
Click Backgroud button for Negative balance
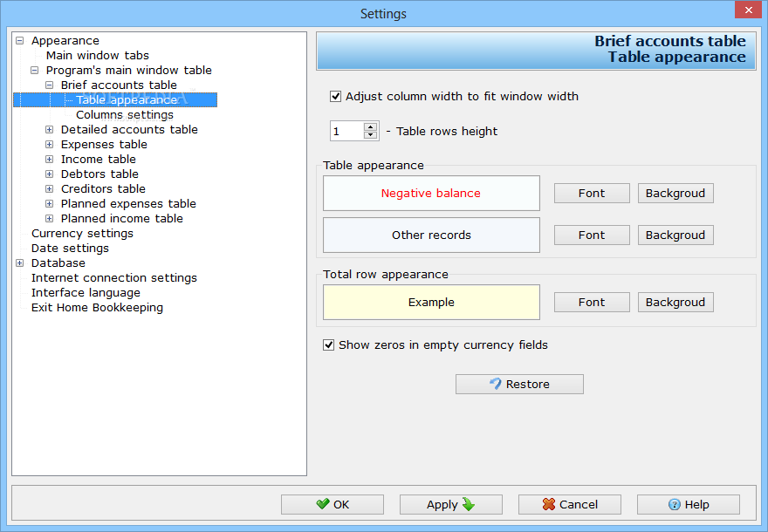coord(675,194)
